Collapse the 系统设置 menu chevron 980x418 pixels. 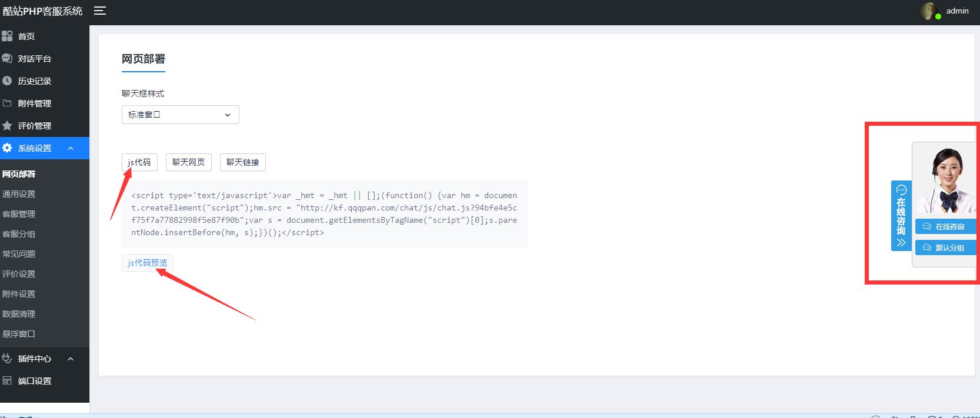pos(71,149)
